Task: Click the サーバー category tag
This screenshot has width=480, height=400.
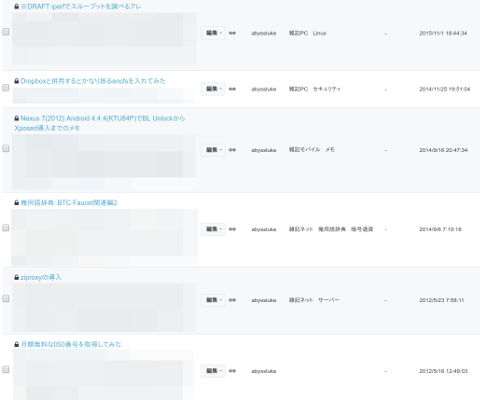Action: (x=329, y=300)
